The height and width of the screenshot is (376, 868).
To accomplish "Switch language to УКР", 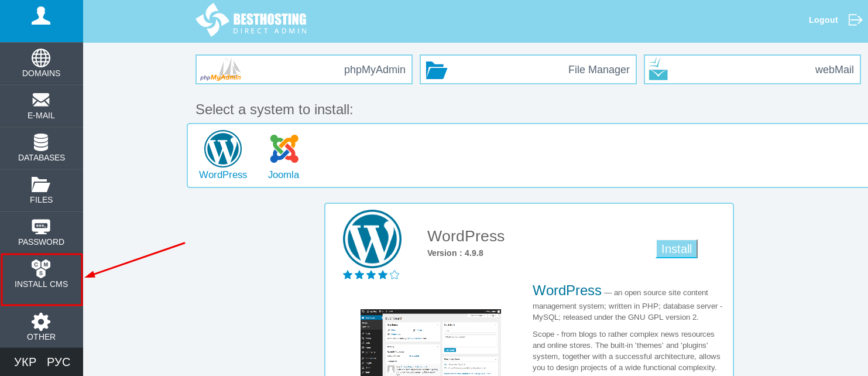I will point(25,362).
